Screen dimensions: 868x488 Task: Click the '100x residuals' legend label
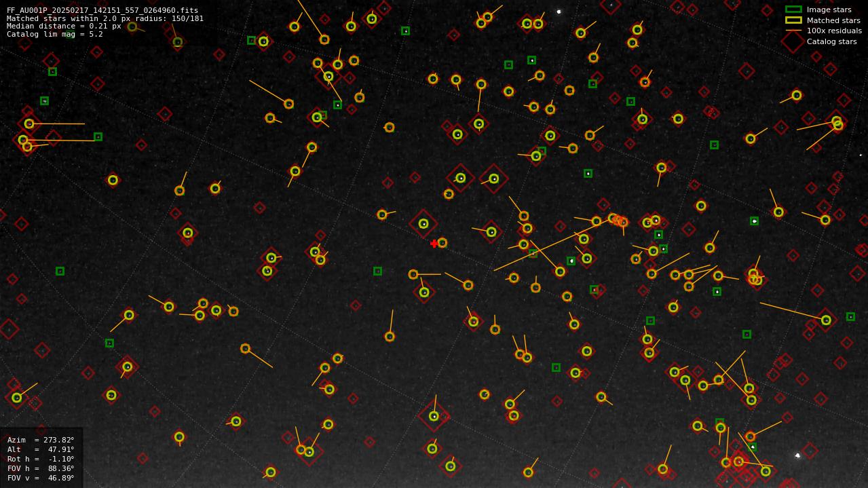point(834,31)
